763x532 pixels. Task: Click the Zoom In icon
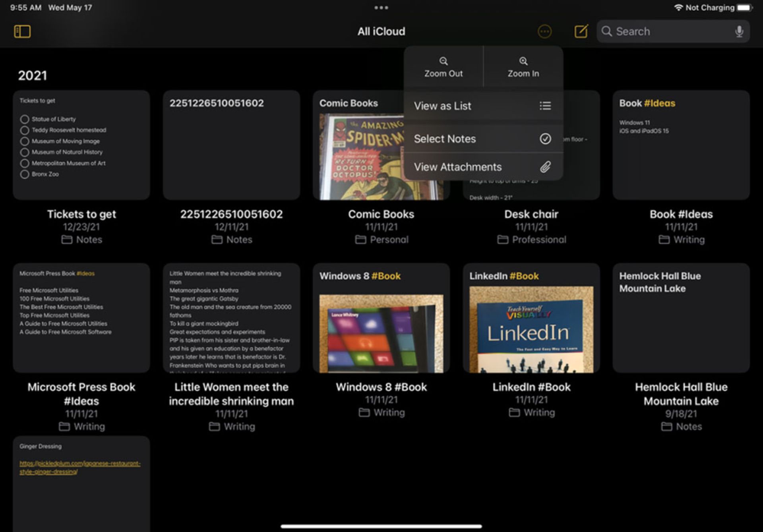522,63
